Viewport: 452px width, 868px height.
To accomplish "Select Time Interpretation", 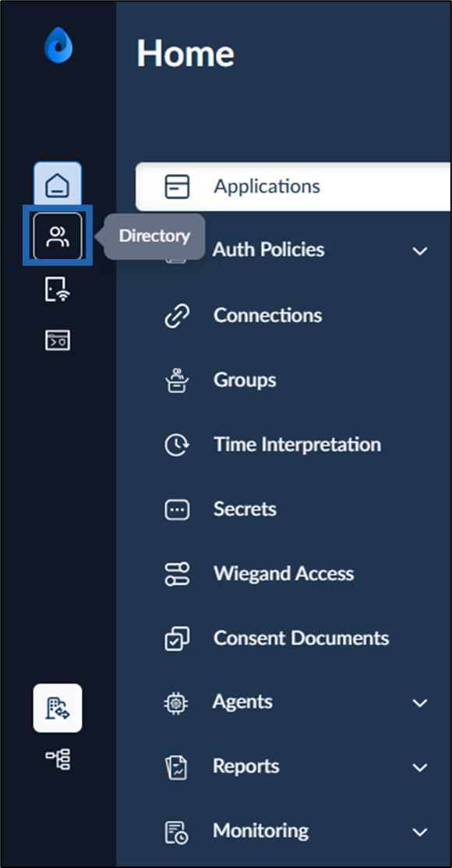I will coord(297,445).
